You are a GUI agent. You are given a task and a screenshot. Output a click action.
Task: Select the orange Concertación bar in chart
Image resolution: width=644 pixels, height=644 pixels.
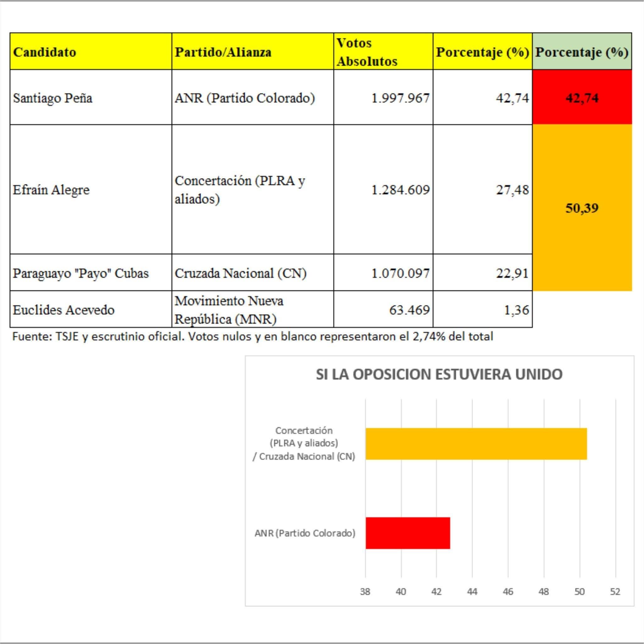(x=476, y=444)
